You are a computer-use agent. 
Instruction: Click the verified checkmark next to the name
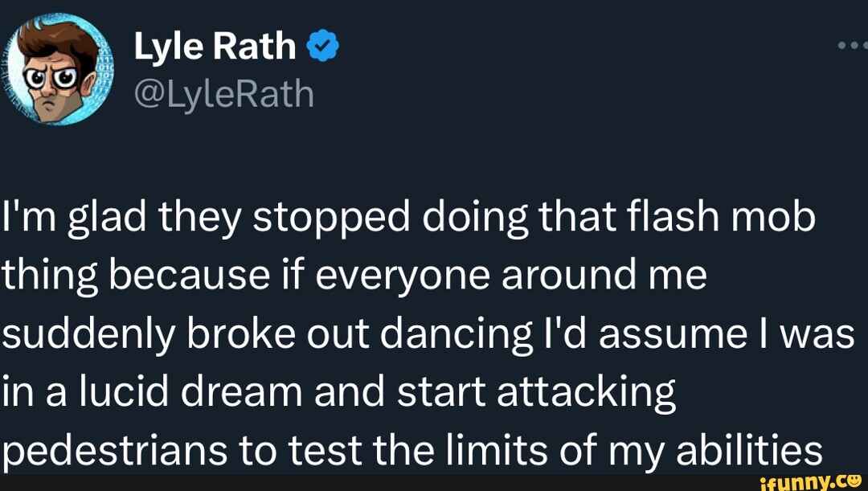click(321, 44)
